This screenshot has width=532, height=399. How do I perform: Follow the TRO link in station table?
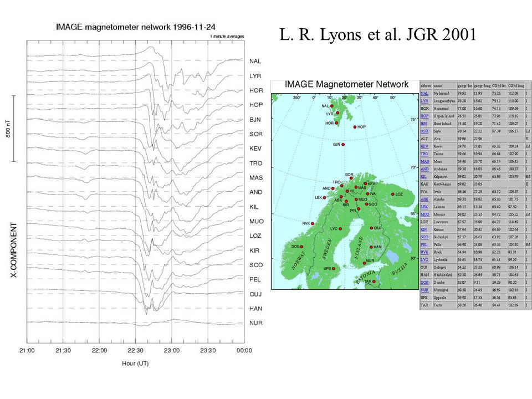tap(424, 154)
